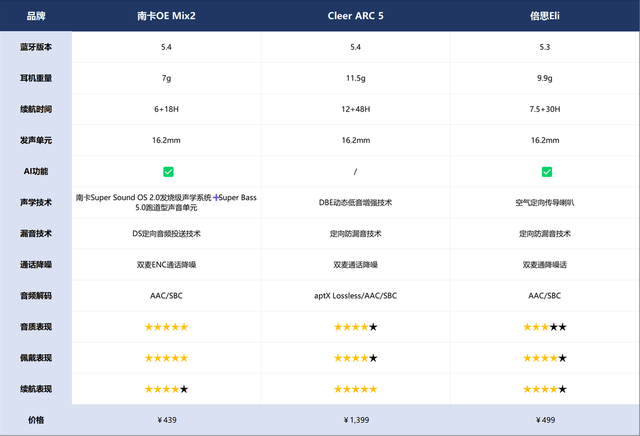Image resolution: width=640 pixels, height=436 pixels.
Task: Toggle the AI功能 checkmark for 南卡OE Mix2
Action: (x=168, y=172)
